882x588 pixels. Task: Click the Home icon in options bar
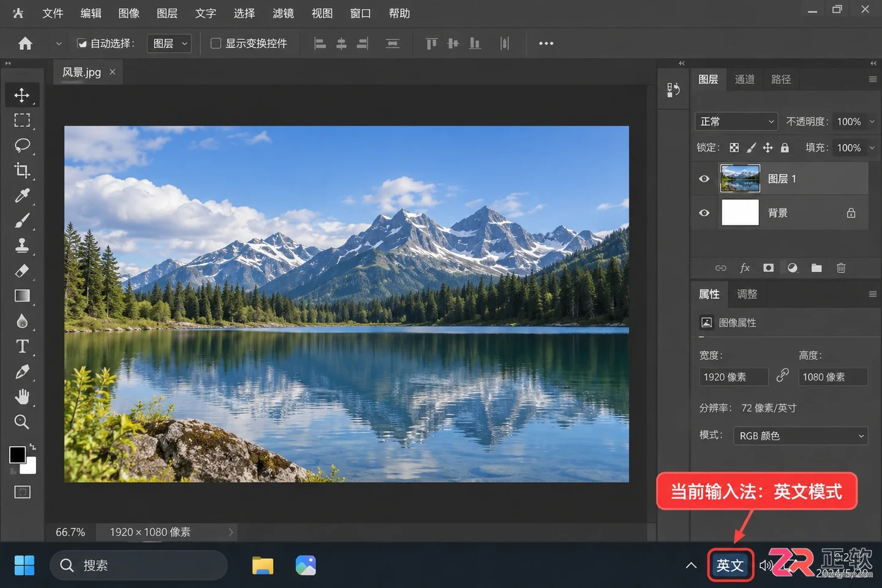click(25, 43)
